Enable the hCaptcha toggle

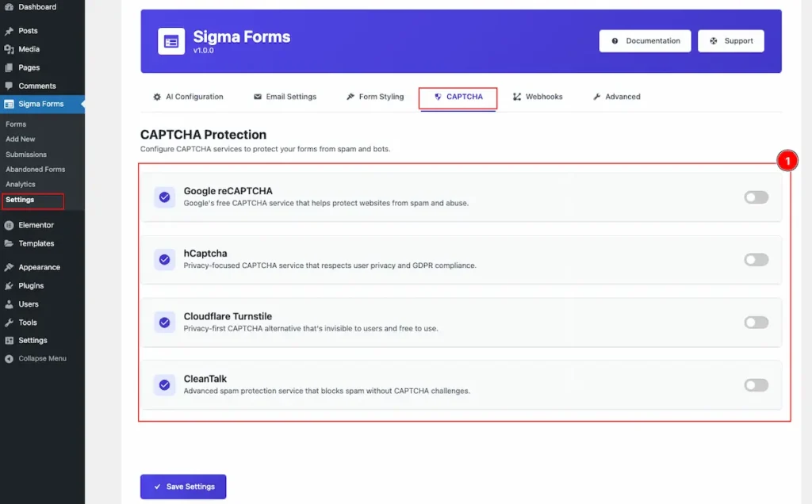click(756, 260)
